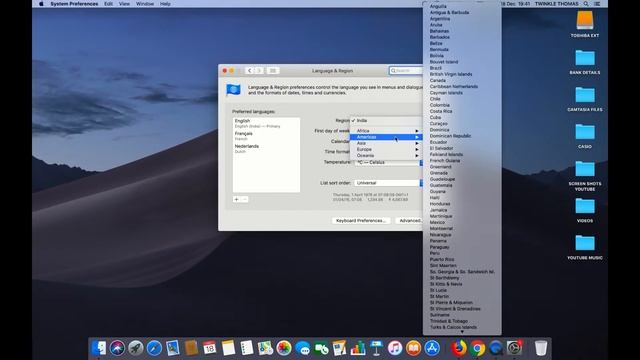640x360 pixels.
Task: Open the yellow Notes app in dock
Action: pyautogui.click(x=228, y=348)
